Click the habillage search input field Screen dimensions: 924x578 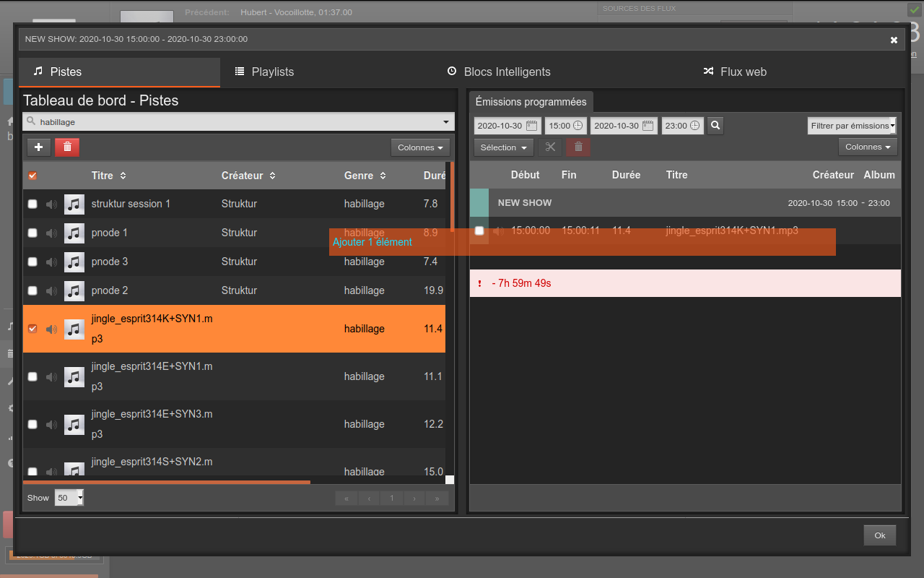tap(238, 122)
